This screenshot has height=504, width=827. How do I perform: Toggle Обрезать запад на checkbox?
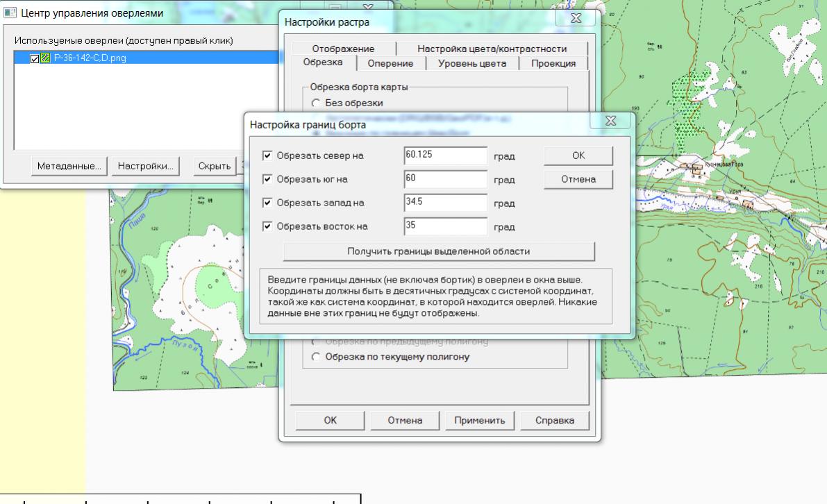(268, 203)
